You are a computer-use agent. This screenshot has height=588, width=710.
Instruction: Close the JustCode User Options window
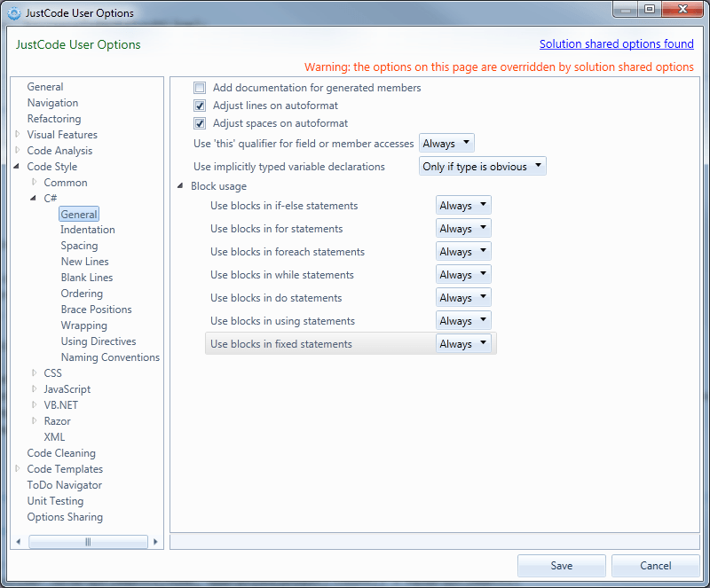(x=682, y=9)
